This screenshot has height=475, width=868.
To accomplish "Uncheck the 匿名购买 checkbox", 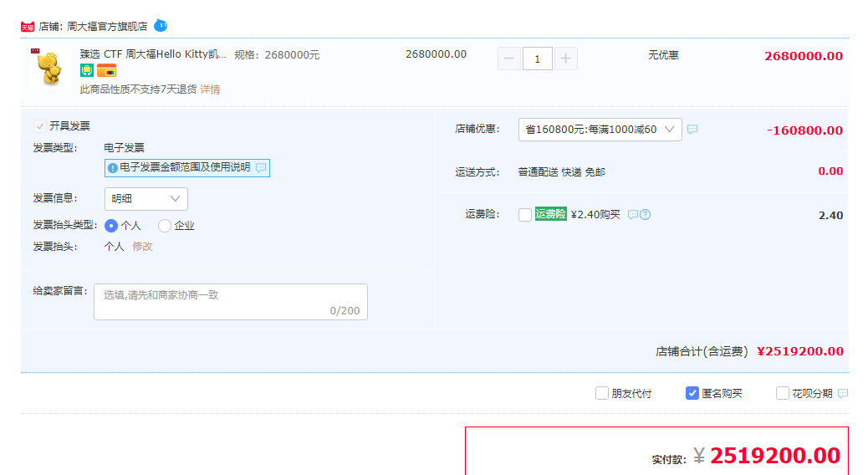I will tap(692, 394).
